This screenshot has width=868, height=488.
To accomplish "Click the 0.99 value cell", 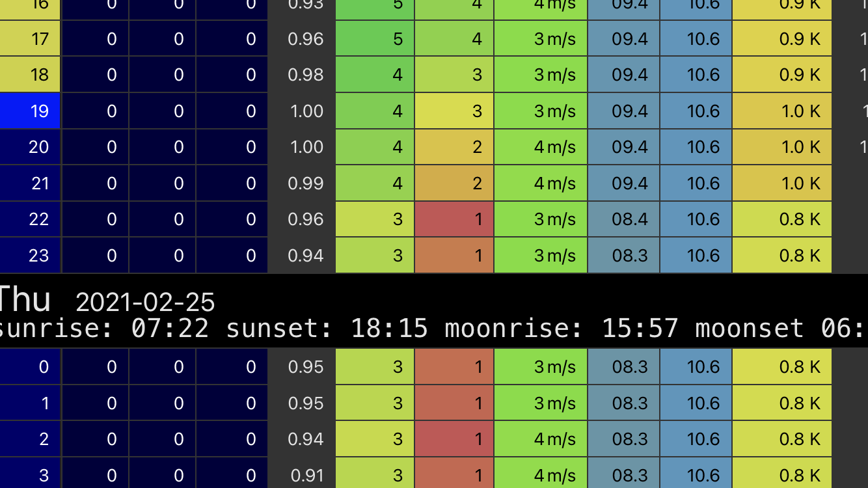I will coord(305,183).
